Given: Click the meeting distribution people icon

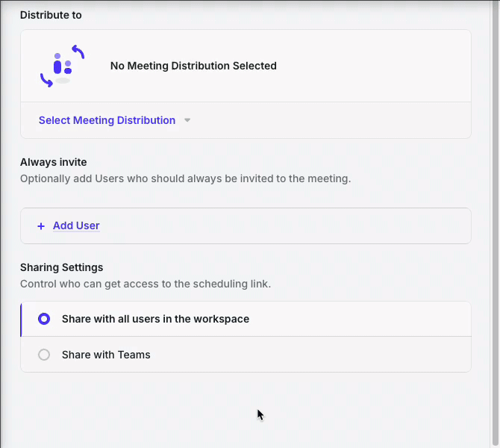Looking at the screenshot, I should [x=62, y=65].
